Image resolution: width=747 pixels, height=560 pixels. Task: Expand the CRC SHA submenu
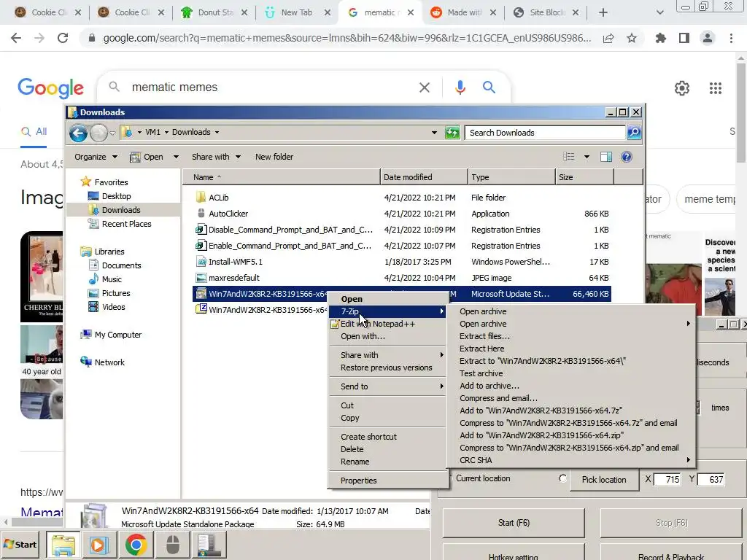(572, 461)
